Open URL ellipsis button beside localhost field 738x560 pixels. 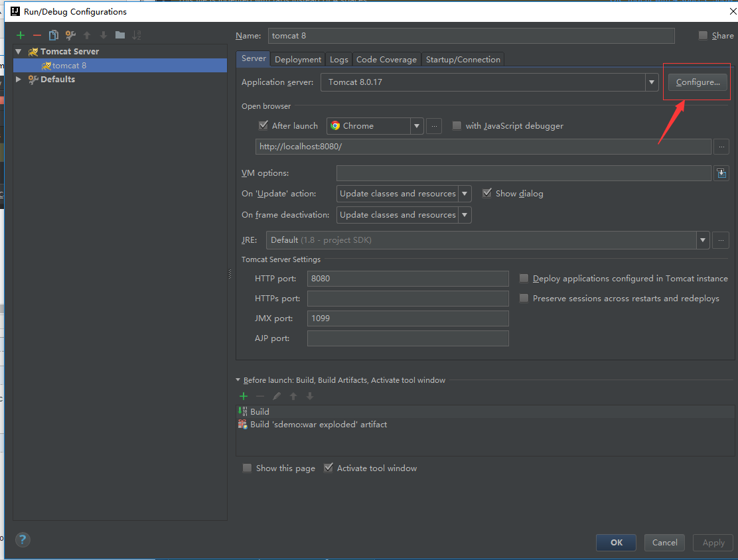pyautogui.click(x=721, y=147)
